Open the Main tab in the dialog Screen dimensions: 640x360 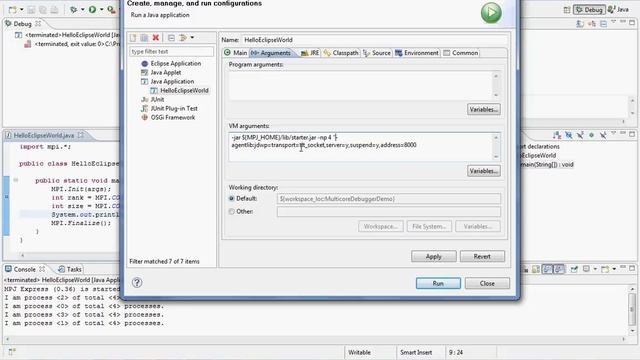[x=236, y=53]
